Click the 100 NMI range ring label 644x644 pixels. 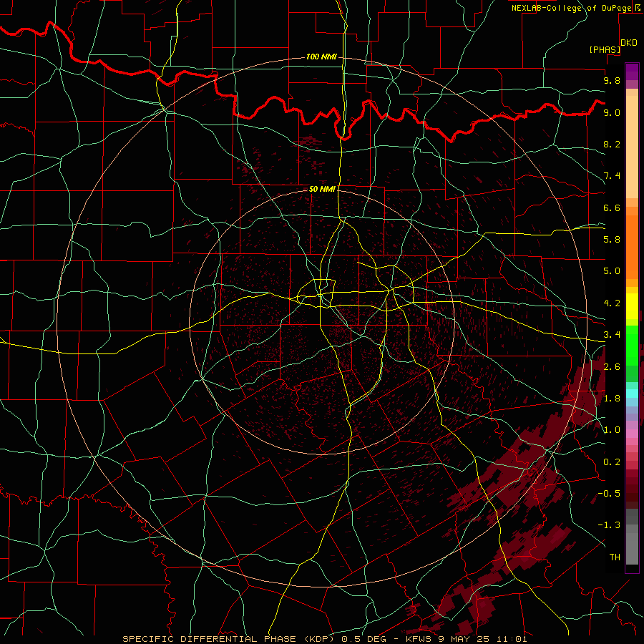click(321, 57)
